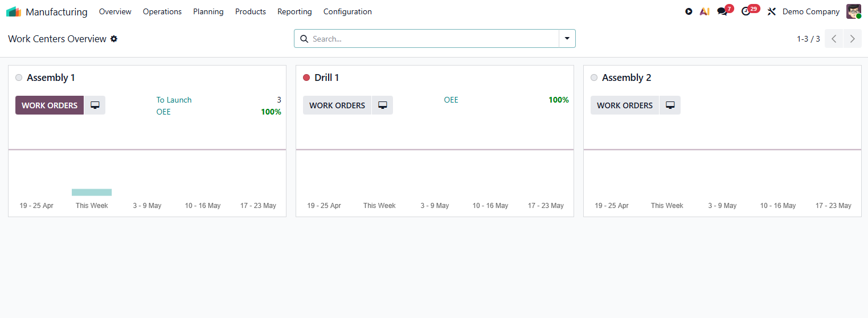This screenshot has width=868, height=318.
Task: Click the search magnifier icon
Action: click(304, 39)
